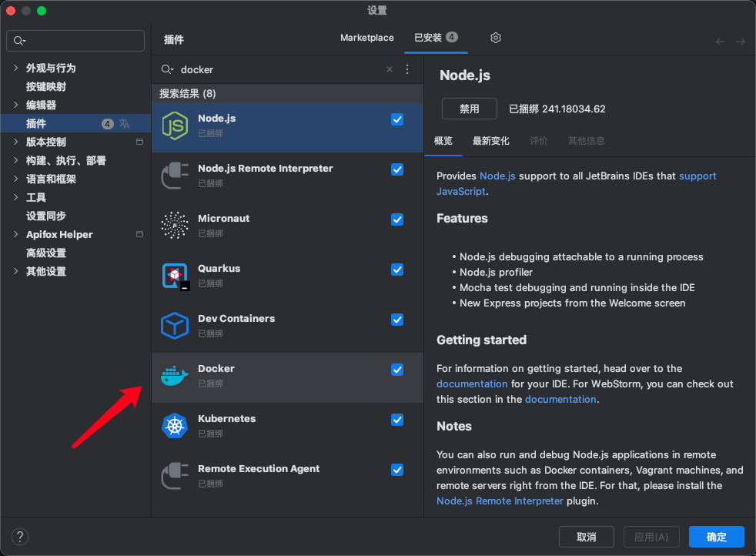Viewport: 756px width, 556px height.
Task: Expand the 版本控制 settings group
Action: (x=16, y=142)
